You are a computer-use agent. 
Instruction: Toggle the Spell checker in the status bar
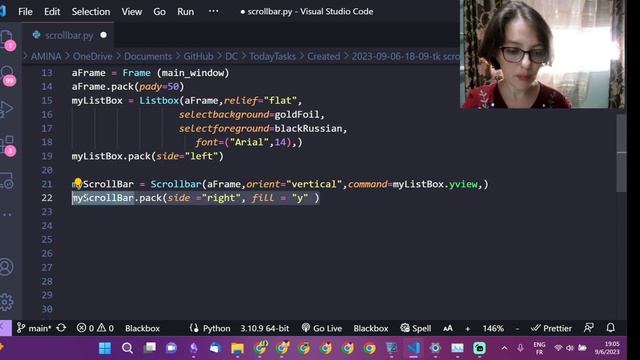(x=416, y=328)
